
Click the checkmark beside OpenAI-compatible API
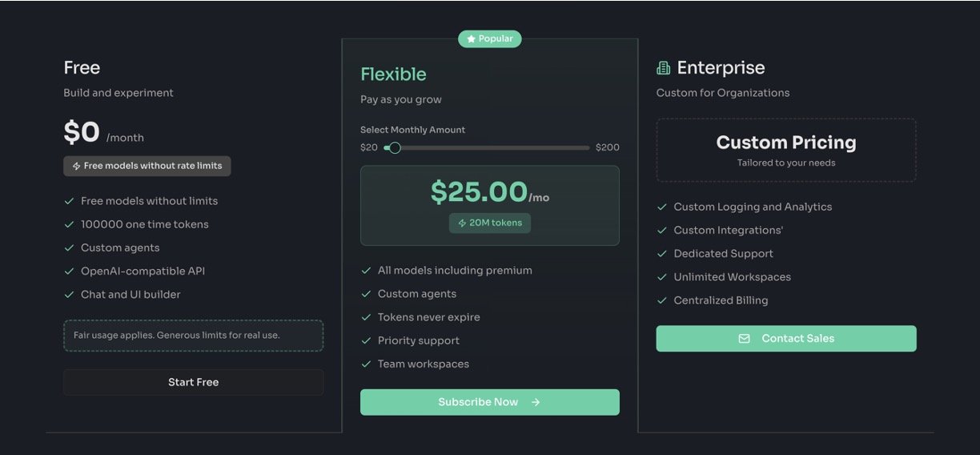click(x=69, y=272)
